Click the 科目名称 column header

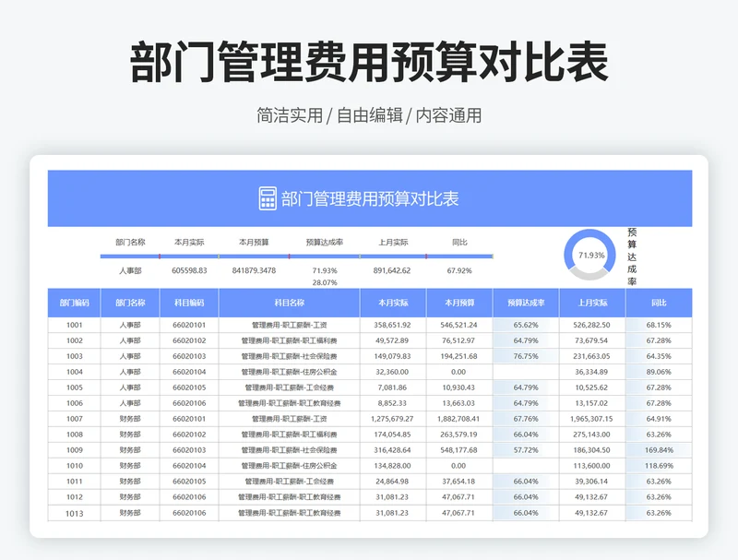pyautogui.click(x=289, y=303)
